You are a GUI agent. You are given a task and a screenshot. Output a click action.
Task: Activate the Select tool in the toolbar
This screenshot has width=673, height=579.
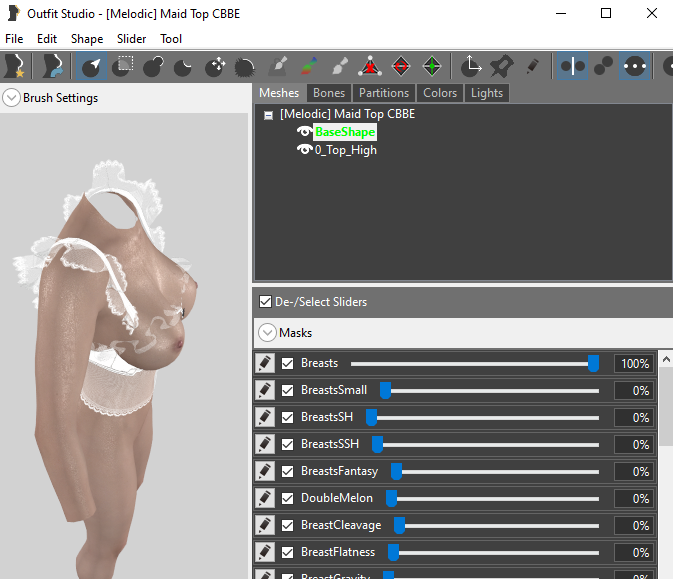91,66
